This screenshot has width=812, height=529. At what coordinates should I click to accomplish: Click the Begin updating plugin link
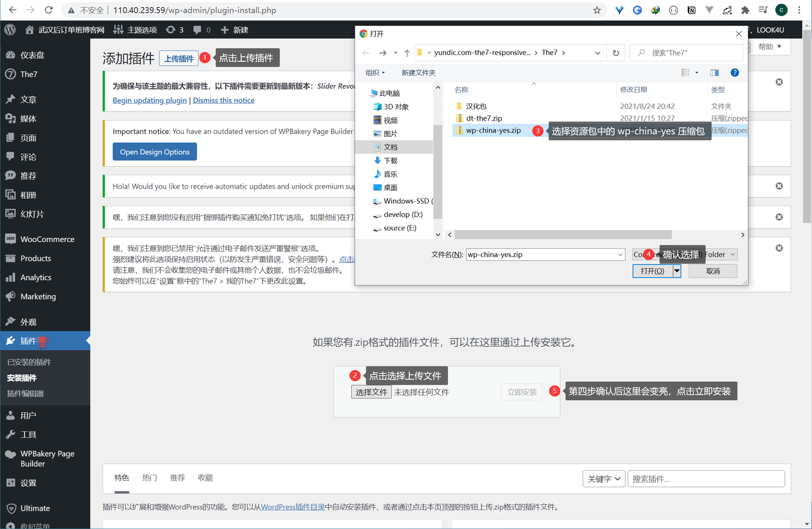point(149,100)
